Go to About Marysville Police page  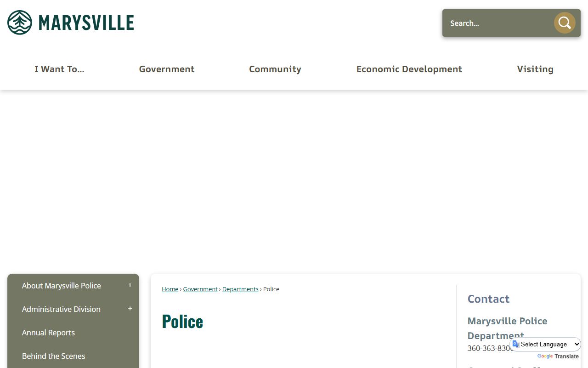pos(62,286)
